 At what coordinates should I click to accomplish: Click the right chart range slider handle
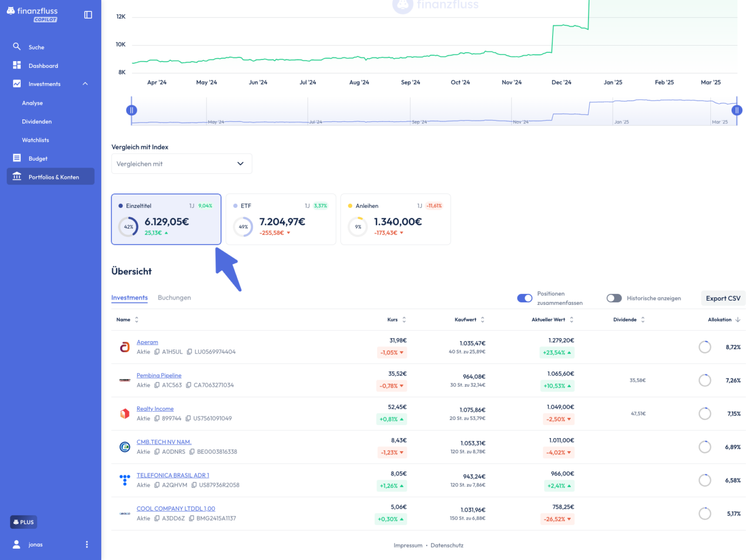[x=737, y=110]
